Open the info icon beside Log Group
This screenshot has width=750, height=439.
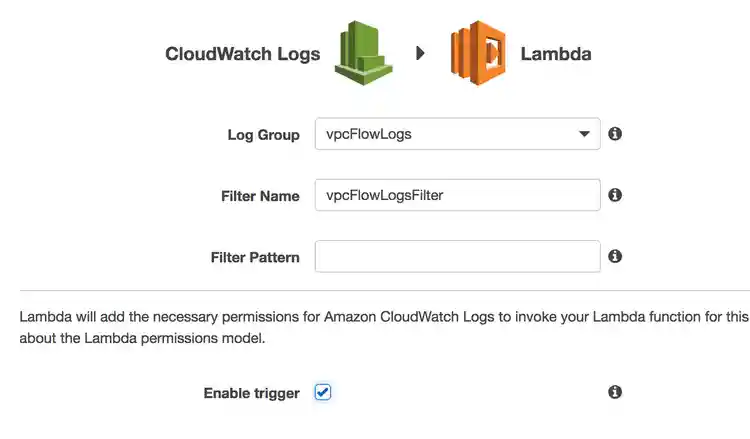click(x=615, y=134)
